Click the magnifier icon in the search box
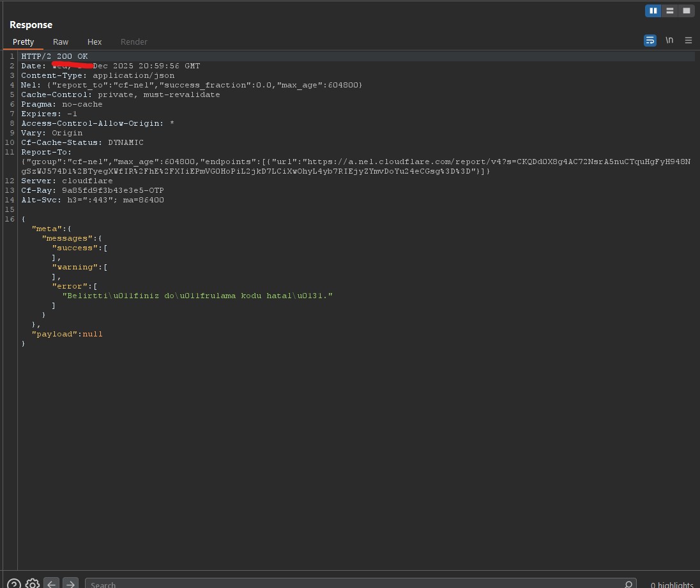The width and height of the screenshot is (700, 588). coord(628,584)
